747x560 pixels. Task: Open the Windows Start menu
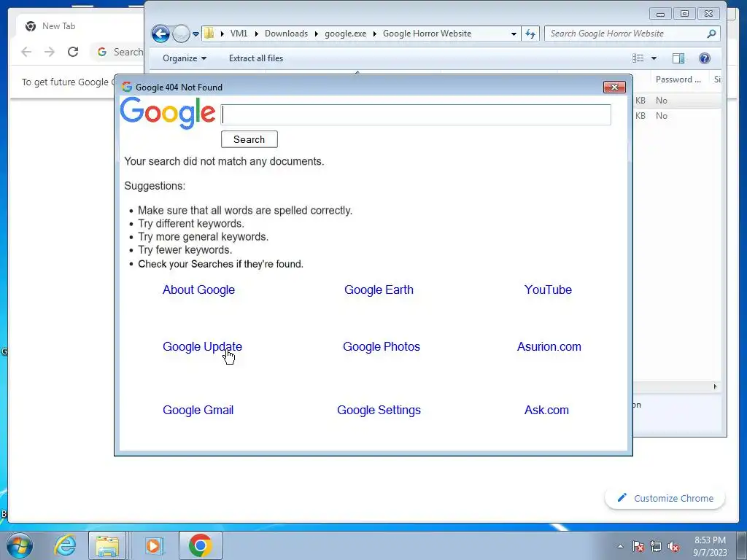[x=20, y=545]
